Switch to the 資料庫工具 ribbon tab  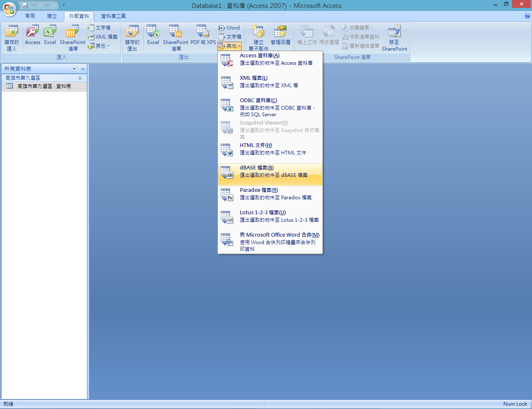(113, 16)
